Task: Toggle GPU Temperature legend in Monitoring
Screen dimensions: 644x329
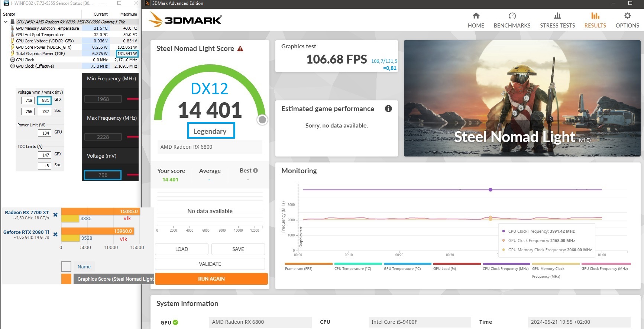Action: coord(407,267)
